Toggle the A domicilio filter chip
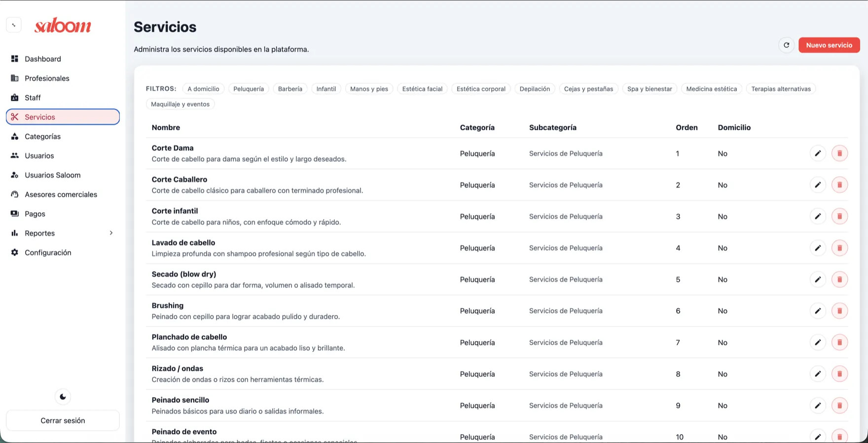The image size is (868, 443). (203, 89)
